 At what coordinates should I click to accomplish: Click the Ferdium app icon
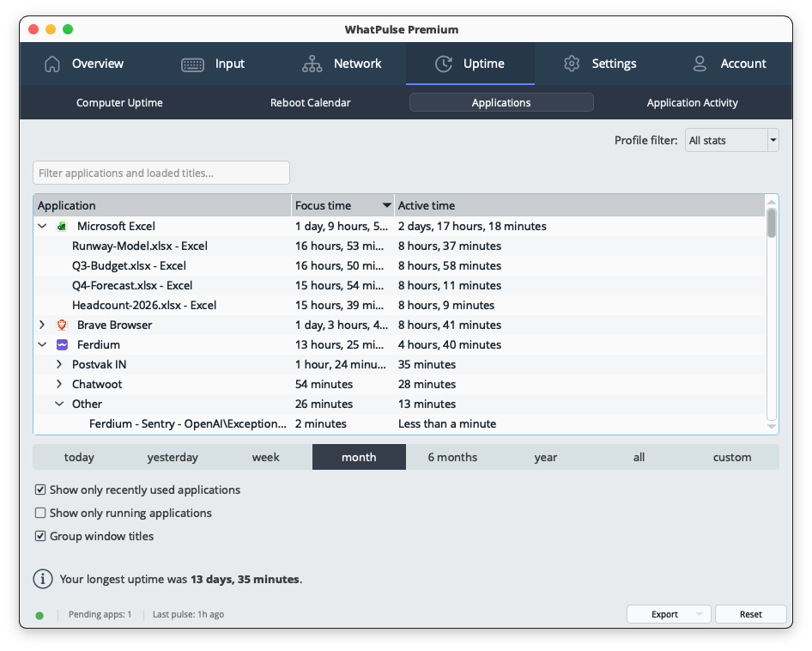pyautogui.click(x=62, y=344)
